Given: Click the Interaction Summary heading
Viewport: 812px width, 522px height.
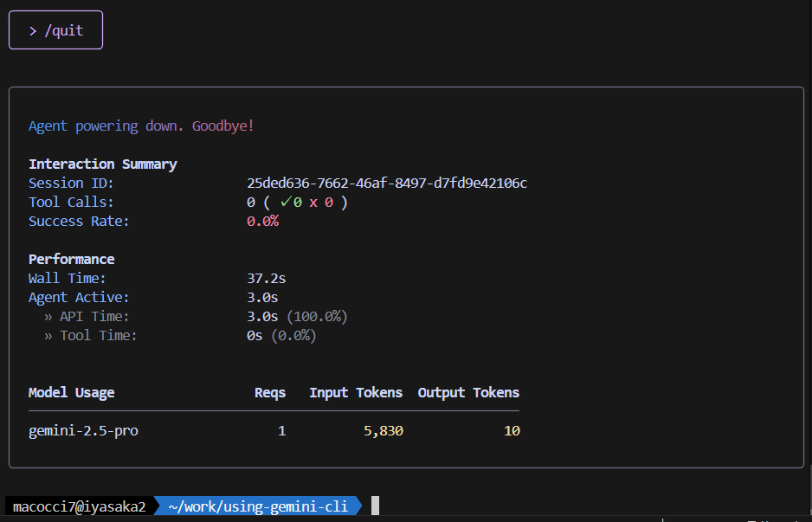Looking at the screenshot, I should (102, 164).
